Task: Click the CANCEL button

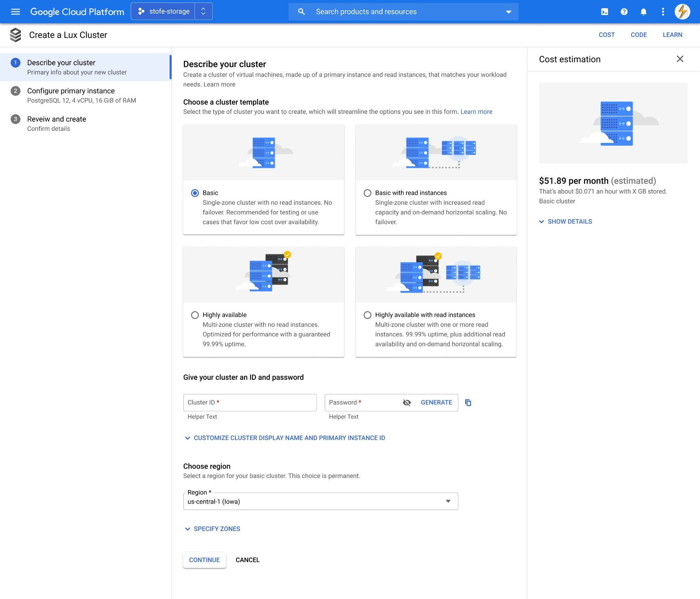Action: [x=247, y=560]
